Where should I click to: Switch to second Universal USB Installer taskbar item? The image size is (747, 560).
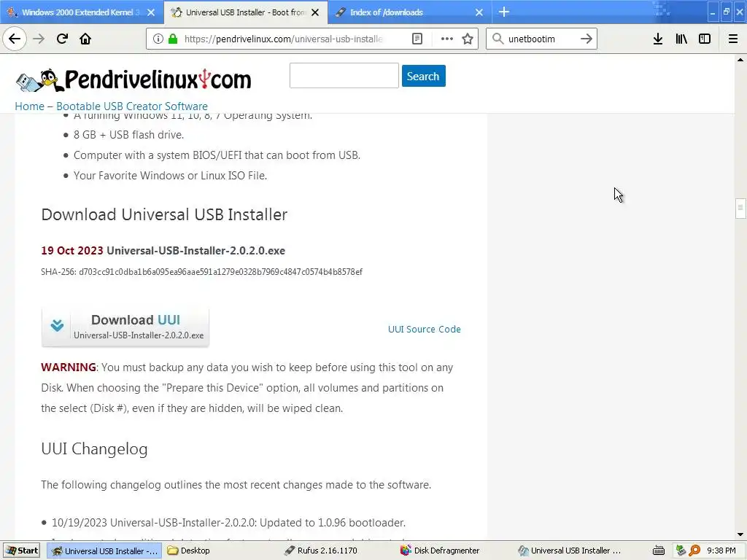point(570,551)
